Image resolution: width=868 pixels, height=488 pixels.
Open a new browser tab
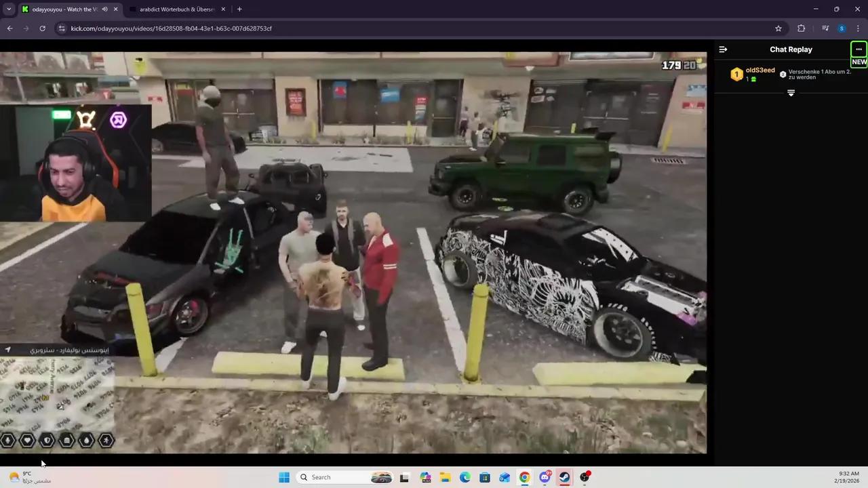pos(239,9)
